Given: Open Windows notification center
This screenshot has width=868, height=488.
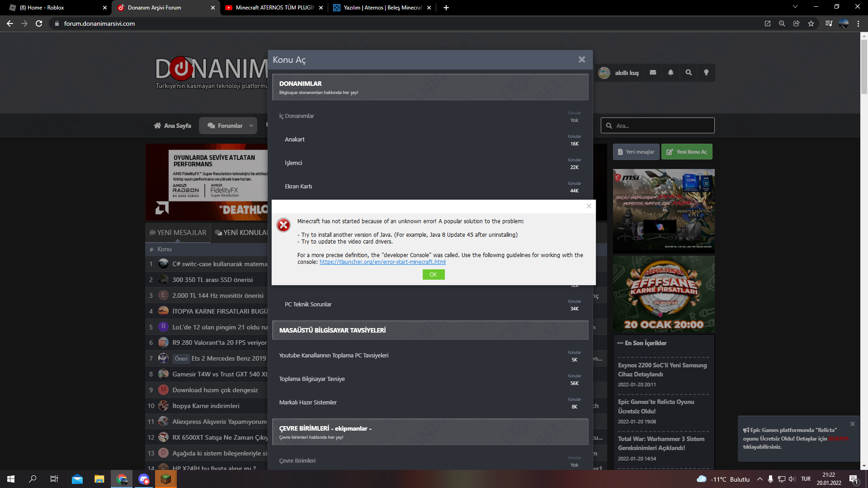Looking at the screenshot, I should [854, 479].
